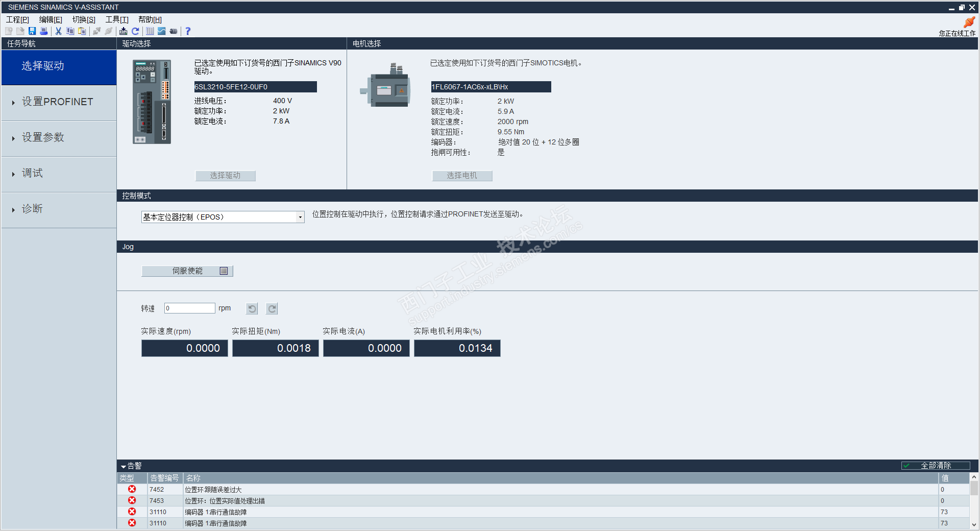Click the drive rated current value 7.8 A
The height and width of the screenshot is (531, 980).
(x=281, y=121)
